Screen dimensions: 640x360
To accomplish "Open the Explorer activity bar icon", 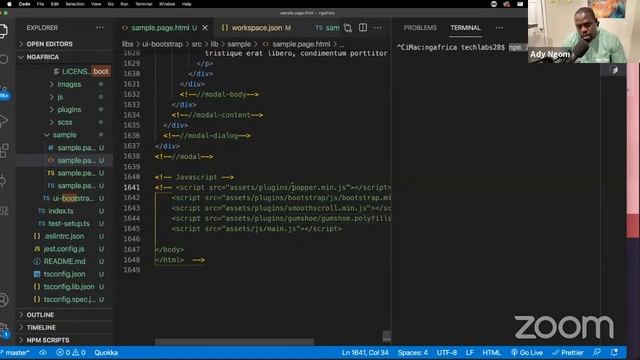I will [x=3, y=31].
